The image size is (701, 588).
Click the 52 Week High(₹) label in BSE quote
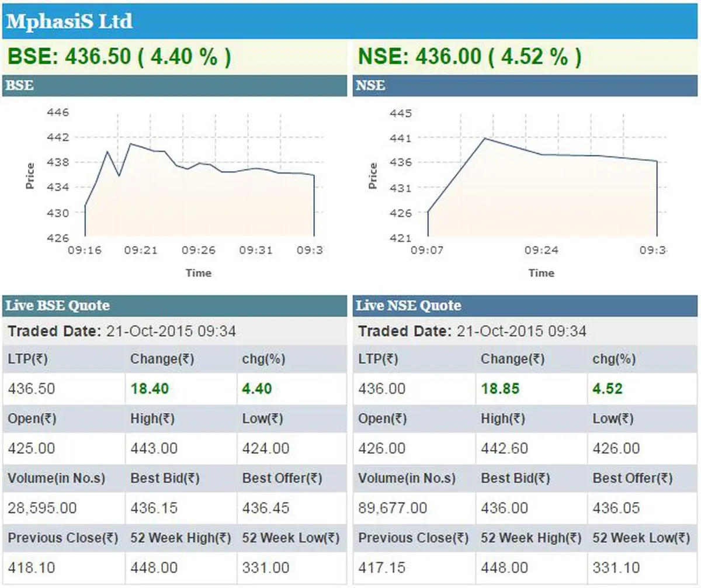click(x=181, y=538)
